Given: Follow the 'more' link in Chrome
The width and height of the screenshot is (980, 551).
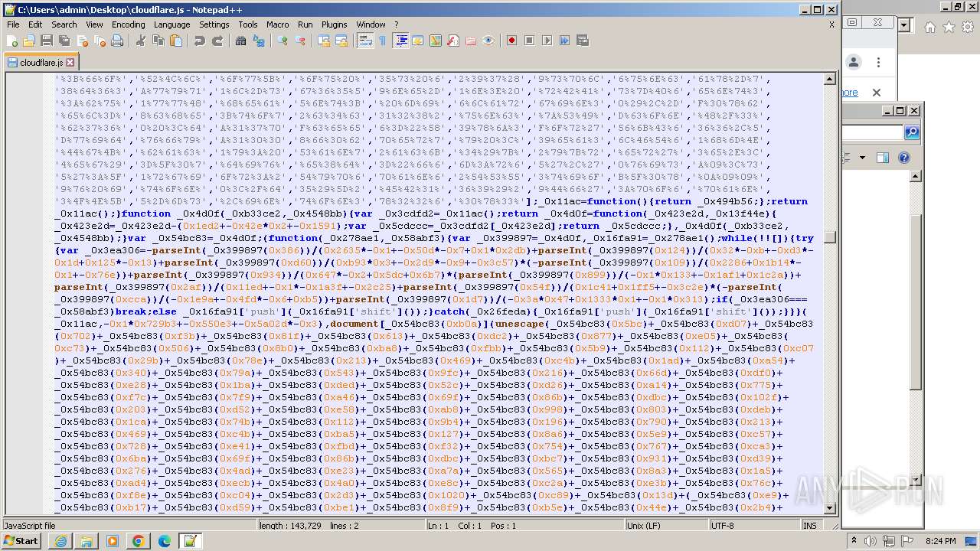Looking at the screenshot, I should click(849, 93).
